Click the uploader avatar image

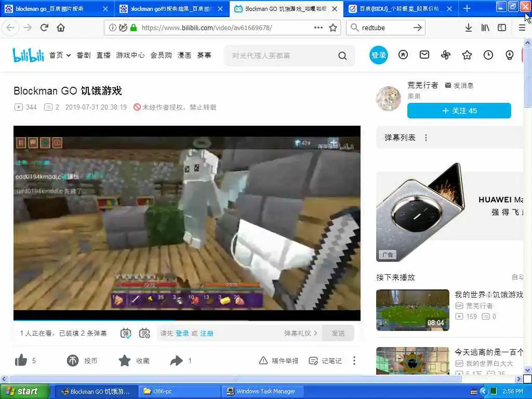tap(389, 98)
